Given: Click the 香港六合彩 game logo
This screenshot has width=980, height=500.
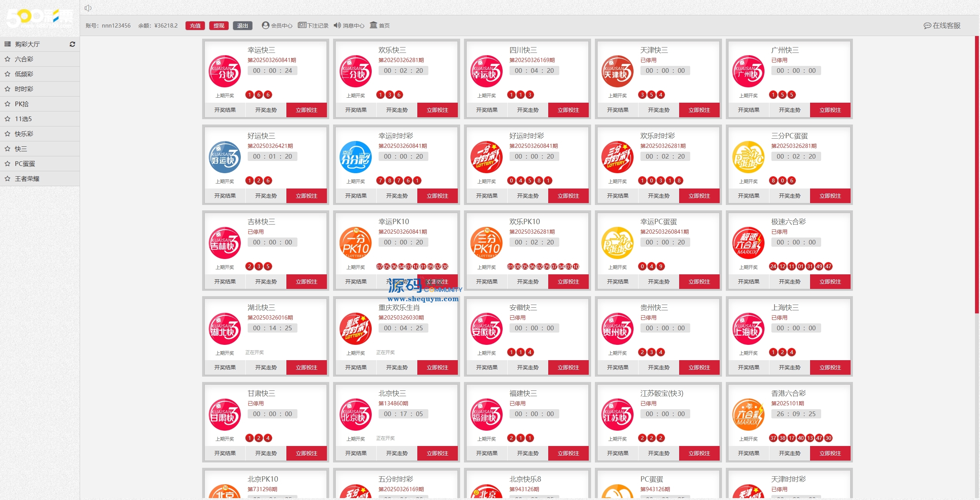Looking at the screenshot, I should tap(748, 415).
